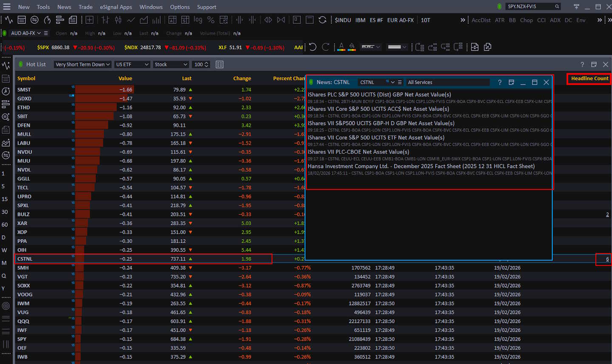Load the $INDU symbol shortcut
Viewport: 612px width, 364px height.
[343, 20]
